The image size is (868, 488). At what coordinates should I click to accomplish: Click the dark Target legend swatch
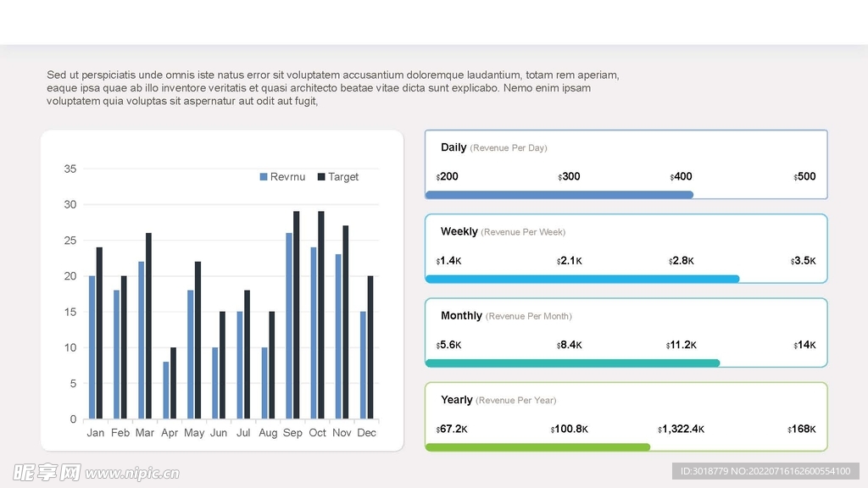(321, 177)
